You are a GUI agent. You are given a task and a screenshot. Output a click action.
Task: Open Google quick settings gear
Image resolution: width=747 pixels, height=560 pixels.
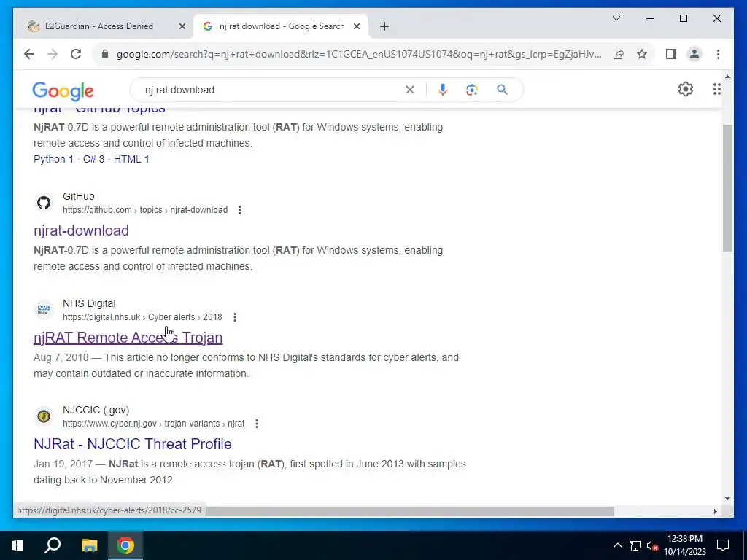pyautogui.click(x=686, y=89)
